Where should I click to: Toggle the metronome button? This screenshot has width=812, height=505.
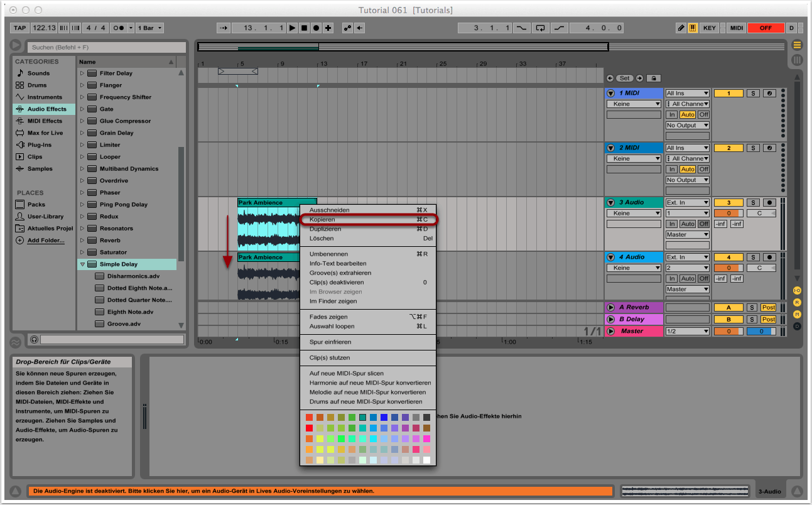tap(117, 28)
